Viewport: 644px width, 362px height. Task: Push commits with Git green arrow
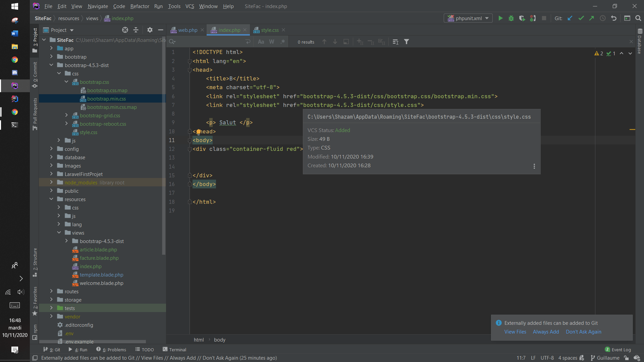click(x=592, y=18)
